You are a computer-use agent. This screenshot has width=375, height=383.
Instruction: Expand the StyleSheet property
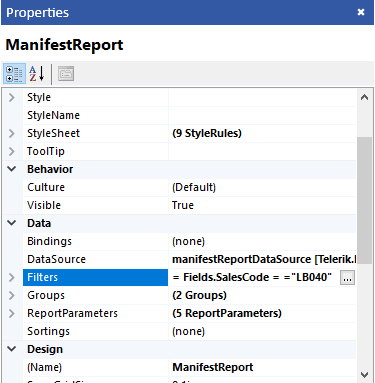point(12,133)
